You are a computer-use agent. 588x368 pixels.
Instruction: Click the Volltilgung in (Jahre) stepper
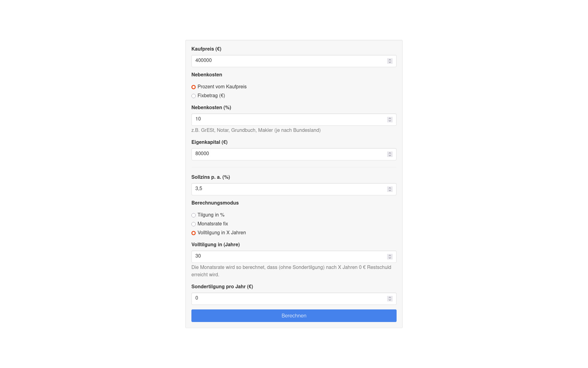click(390, 257)
